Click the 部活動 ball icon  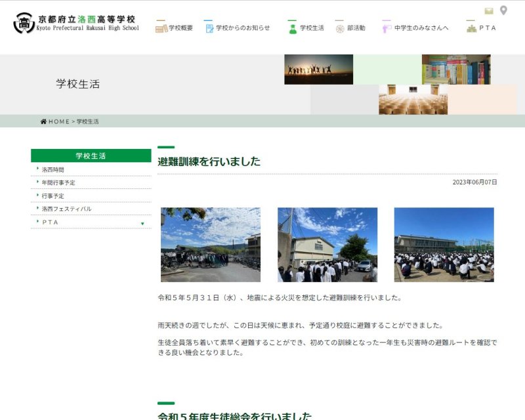click(x=340, y=28)
